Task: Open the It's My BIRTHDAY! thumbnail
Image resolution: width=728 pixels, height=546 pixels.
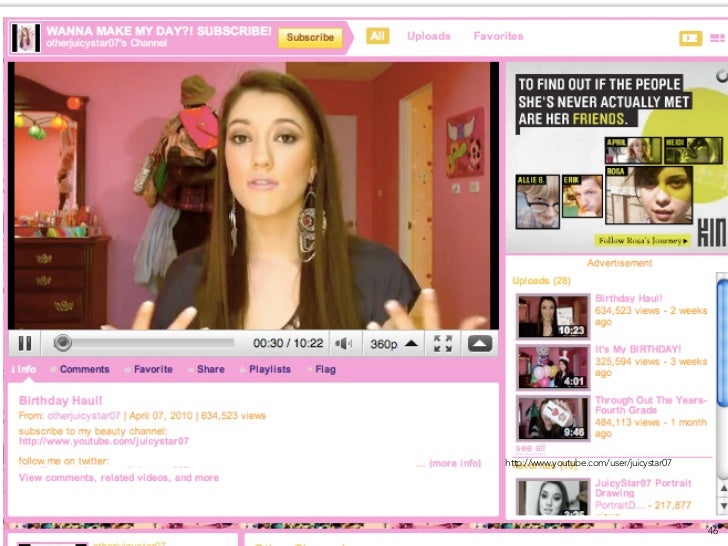Action: (x=552, y=368)
